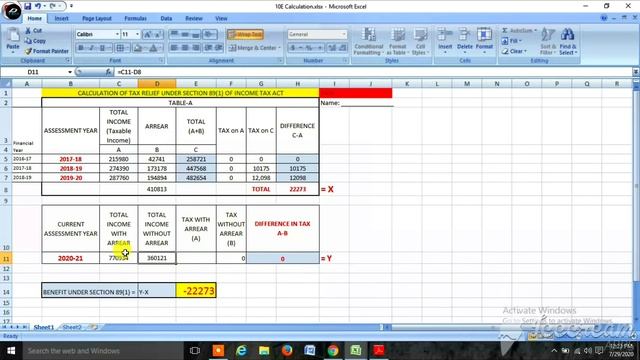The height and width of the screenshot is (360, 640).
Task: Open Font group dialog launcher
Action: [161, 60]
